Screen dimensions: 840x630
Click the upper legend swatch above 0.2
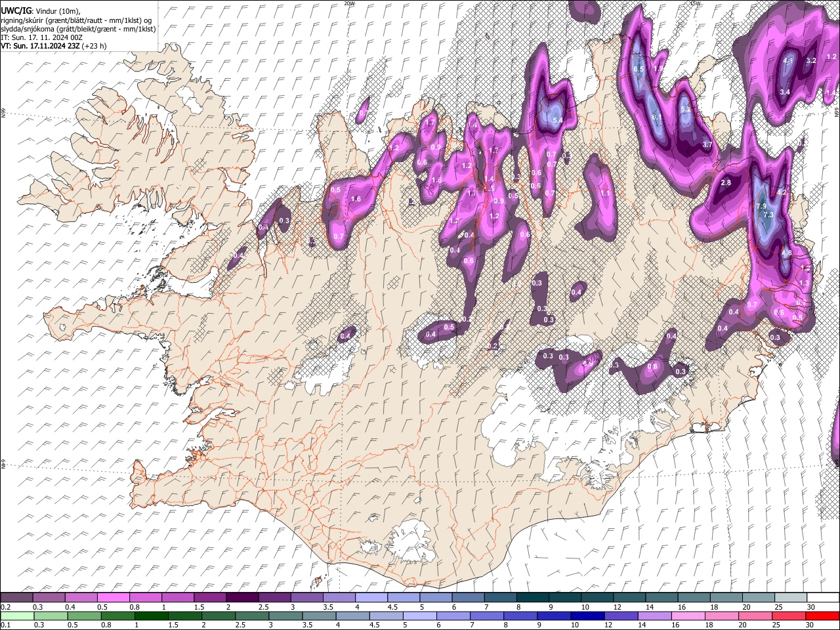pyautogui.click(x=16, y=597)
